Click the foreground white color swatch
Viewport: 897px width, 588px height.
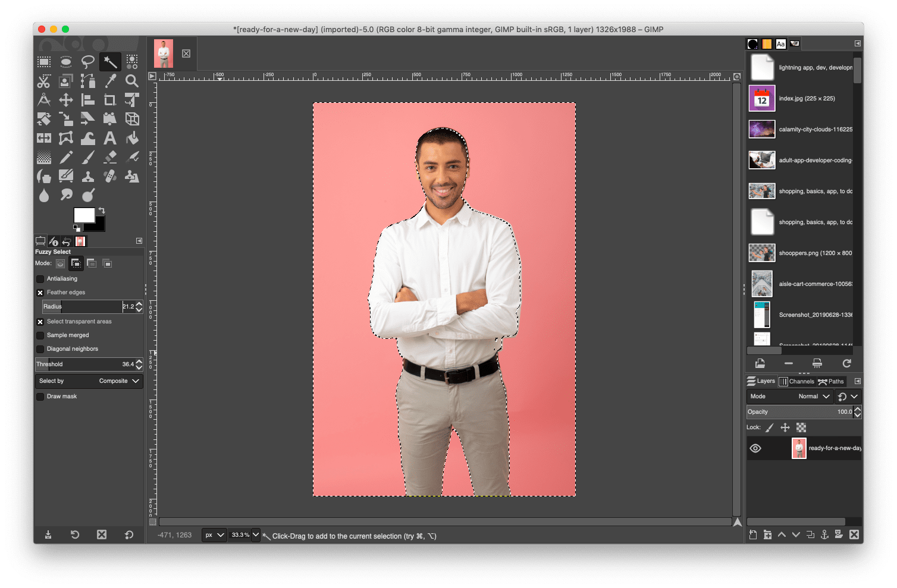click(x=83, y=215)
